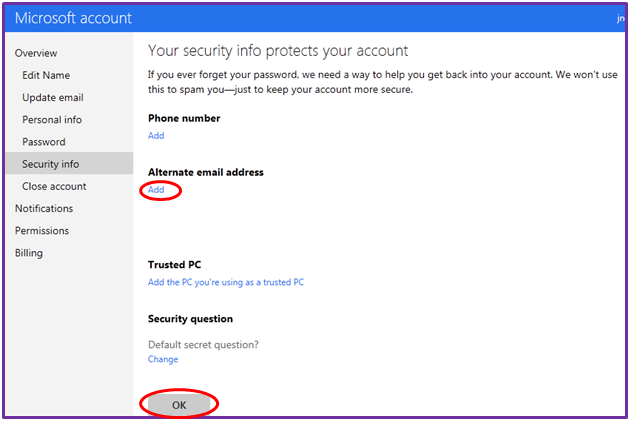This screenshot has height=421, width=628.
Task: Navigate to Password settings
Action: click(44, 142)
